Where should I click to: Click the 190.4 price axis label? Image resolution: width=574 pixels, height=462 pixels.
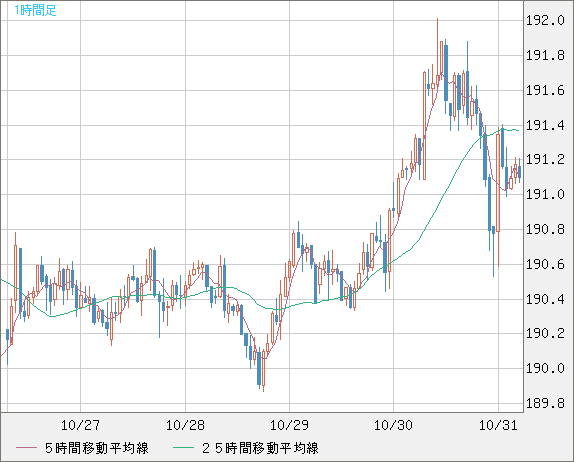point(545,299)
